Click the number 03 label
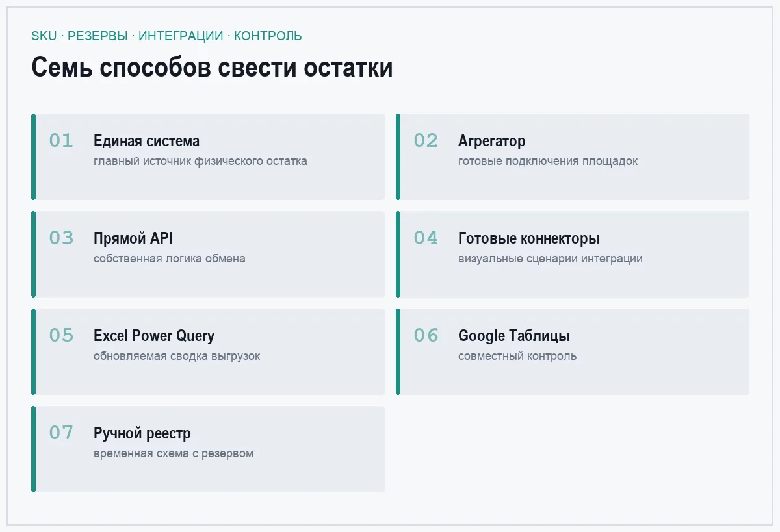780x532 pixels. click(x=61, y=238)
